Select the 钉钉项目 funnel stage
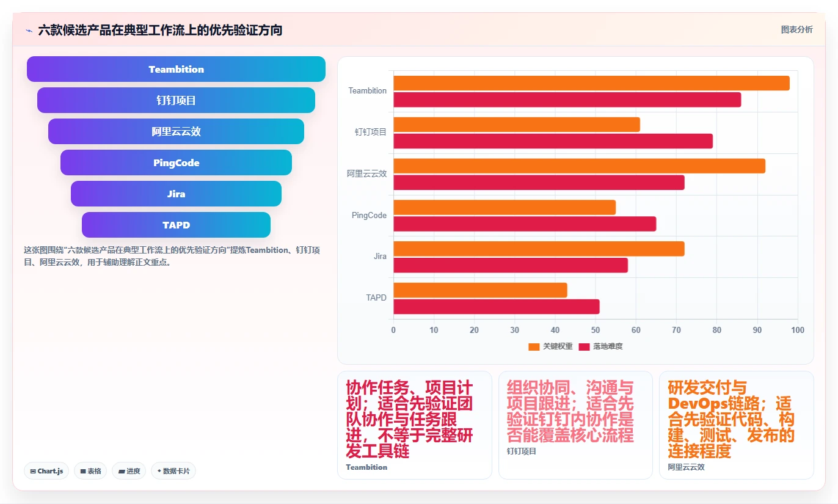 176,100
